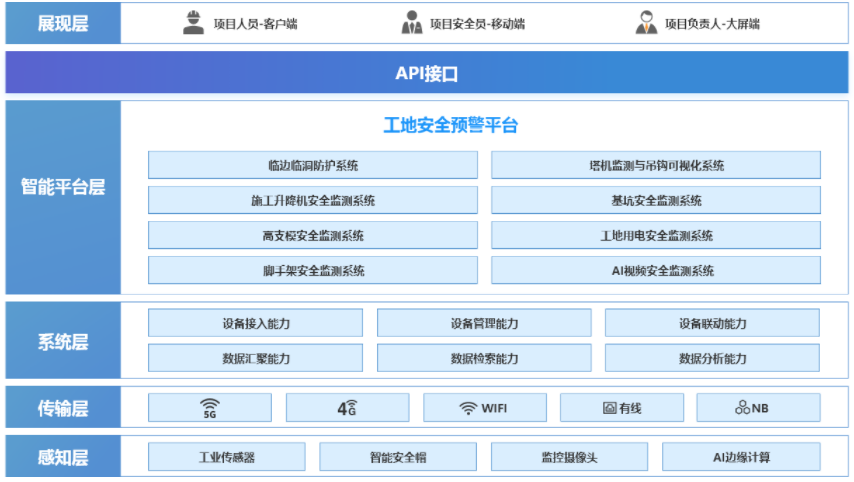
Task: Choose the 基坑安全监测系统 module
Action: [x=656, y=200]
